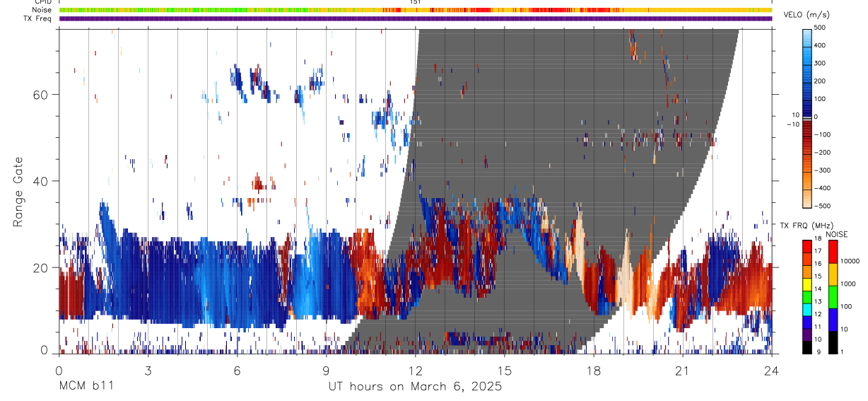The width and height of the screenshot is (868, 401).
Task: Click the 400 tick on velocity scale
Action: coord(821,45)
